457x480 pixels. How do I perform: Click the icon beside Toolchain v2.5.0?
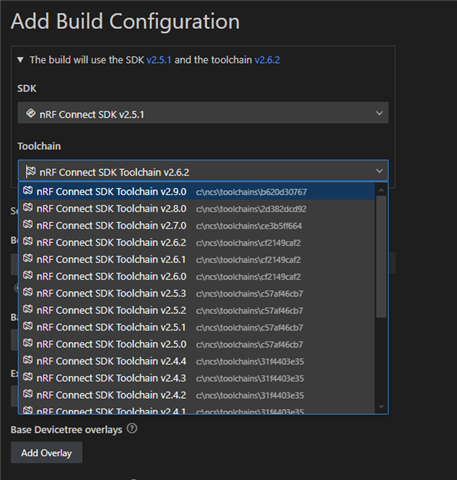(28, 344)
